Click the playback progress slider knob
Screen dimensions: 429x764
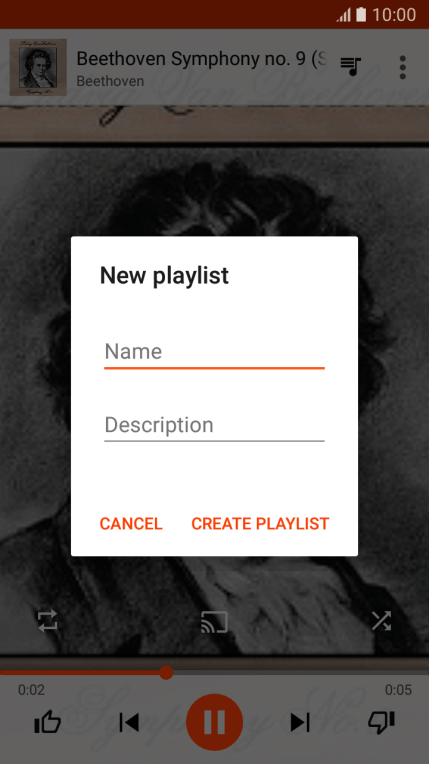click(x=166, y=672)
